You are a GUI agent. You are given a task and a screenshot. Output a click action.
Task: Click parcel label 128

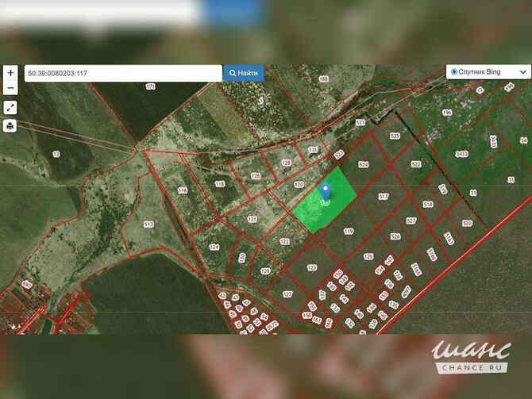coord(287,163)
